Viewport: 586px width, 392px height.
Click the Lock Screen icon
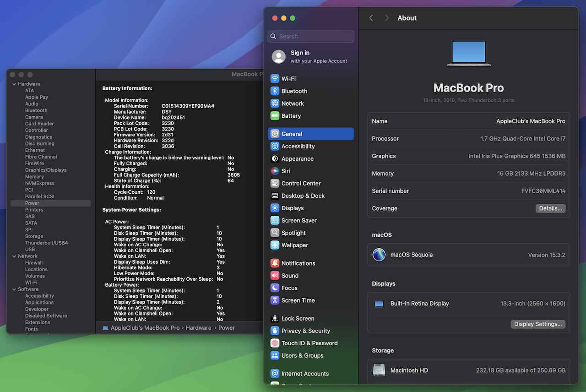(275, 318)
